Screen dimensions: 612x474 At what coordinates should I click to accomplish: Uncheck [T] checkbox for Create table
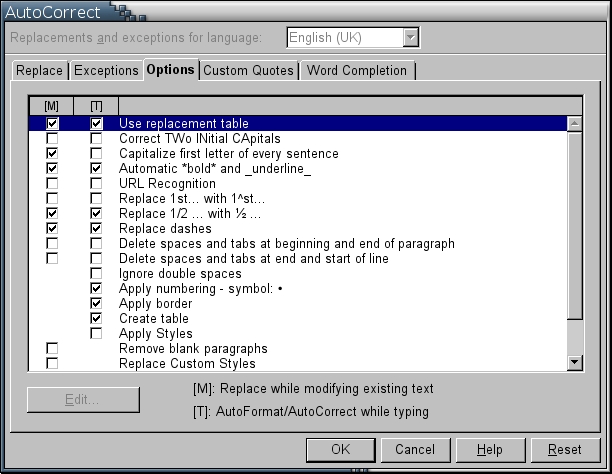(x=97, y=319)
